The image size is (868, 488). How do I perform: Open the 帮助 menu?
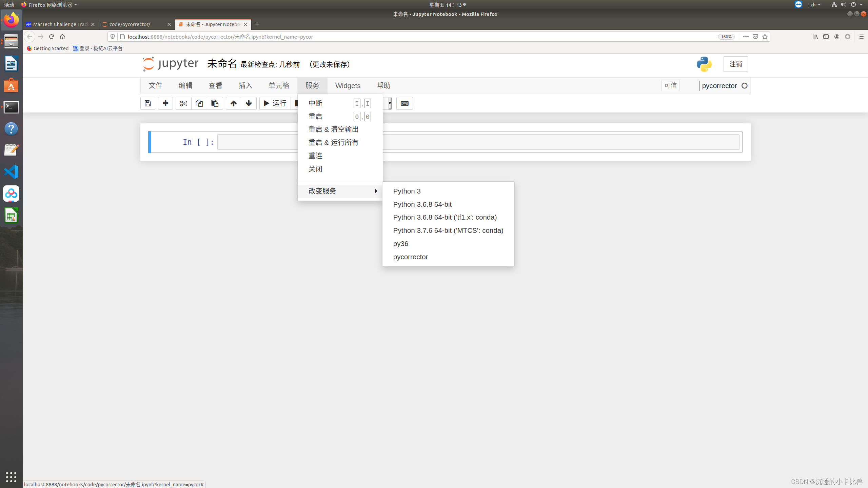383,85
